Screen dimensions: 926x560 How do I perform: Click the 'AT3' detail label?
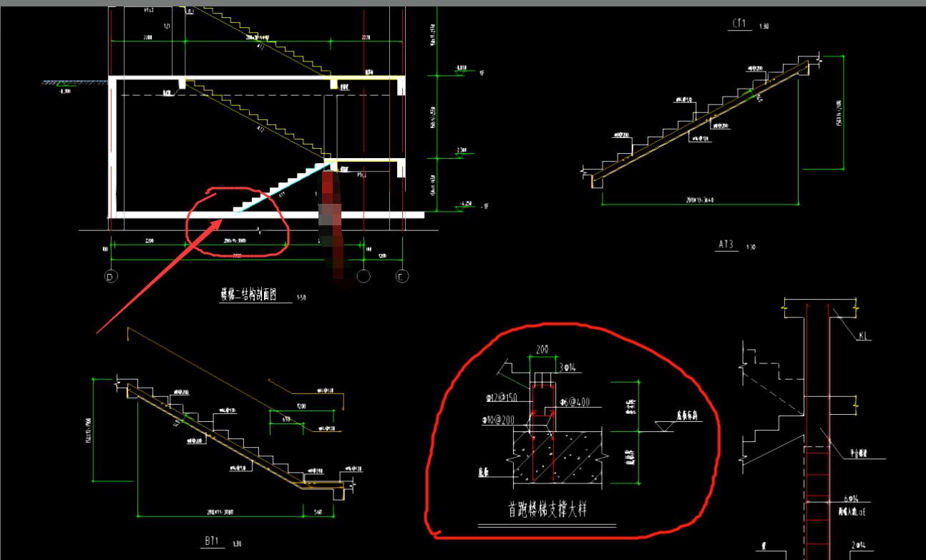(726, 244)
